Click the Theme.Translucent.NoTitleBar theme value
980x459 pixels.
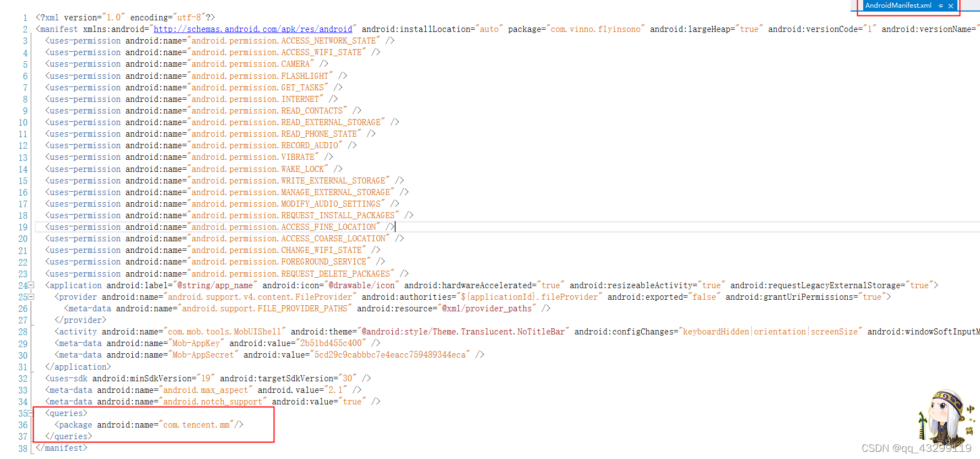click(463, 331)
